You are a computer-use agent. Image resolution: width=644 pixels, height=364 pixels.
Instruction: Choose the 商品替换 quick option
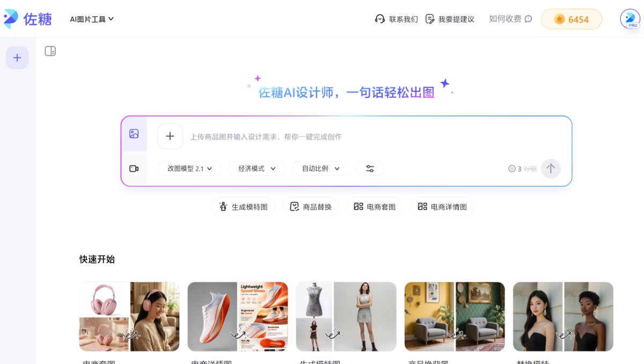pyautogui.click(x=311, y=207)
